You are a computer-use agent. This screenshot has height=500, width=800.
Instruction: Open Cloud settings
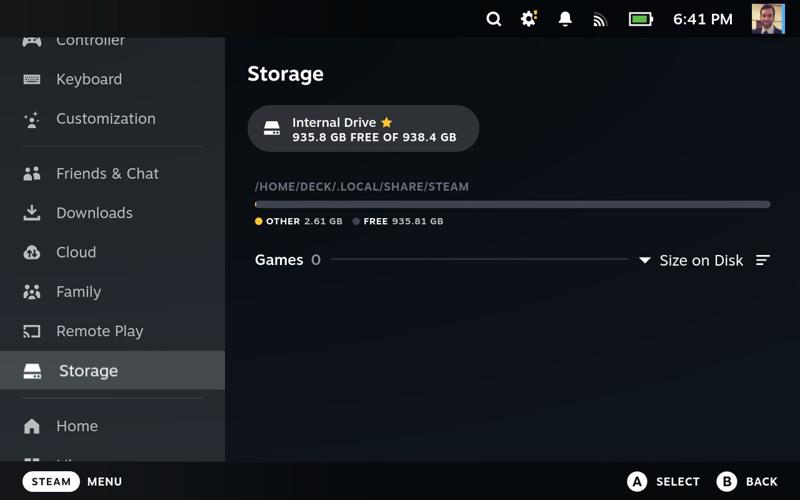(112, 252)
